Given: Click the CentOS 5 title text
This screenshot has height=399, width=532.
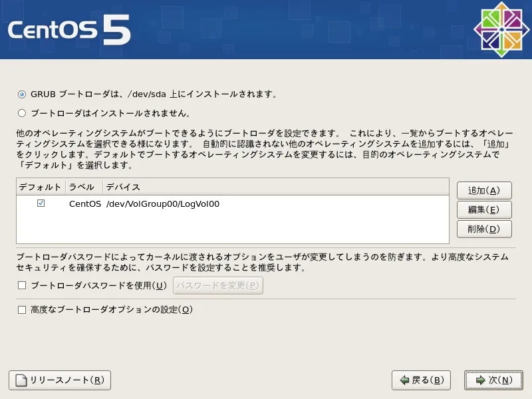Looking at the screenshot, I should [69, 30].
